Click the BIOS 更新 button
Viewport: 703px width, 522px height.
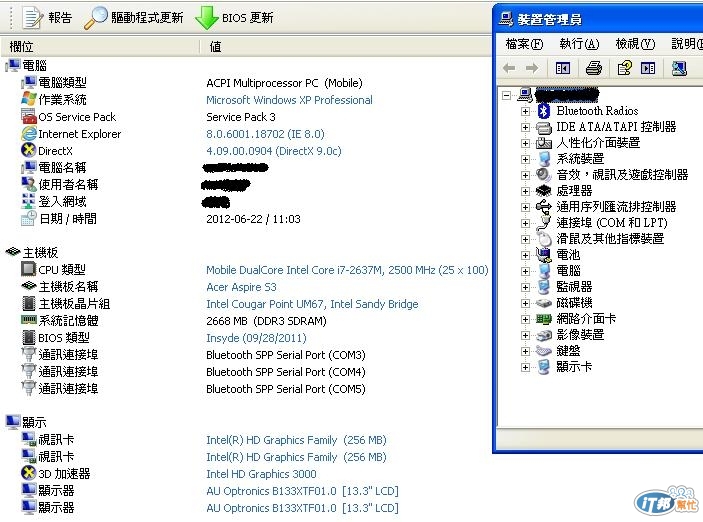pyautogui.click(x=234, y=18)
